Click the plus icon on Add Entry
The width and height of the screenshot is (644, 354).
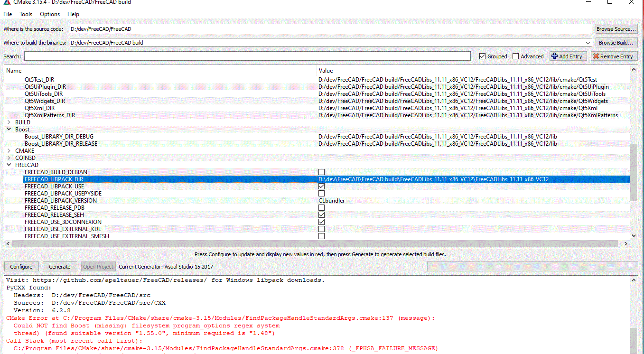(x=554, y=56)
